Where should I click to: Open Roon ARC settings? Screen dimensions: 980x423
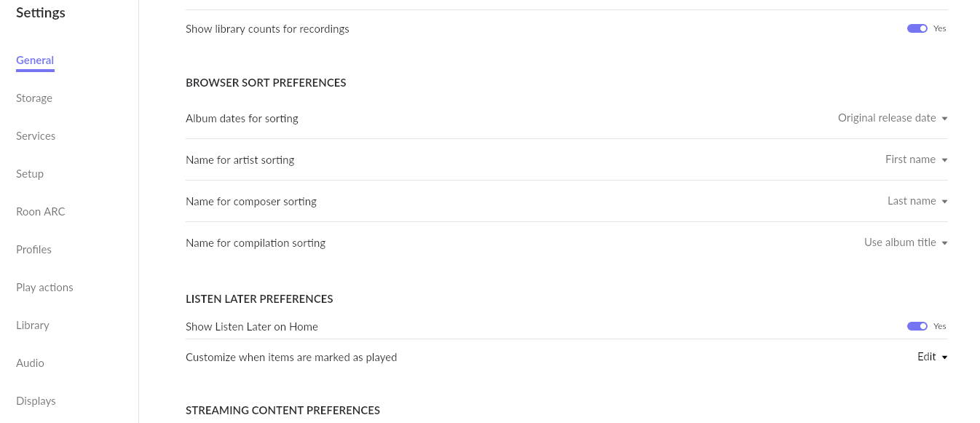coord(41,212)
